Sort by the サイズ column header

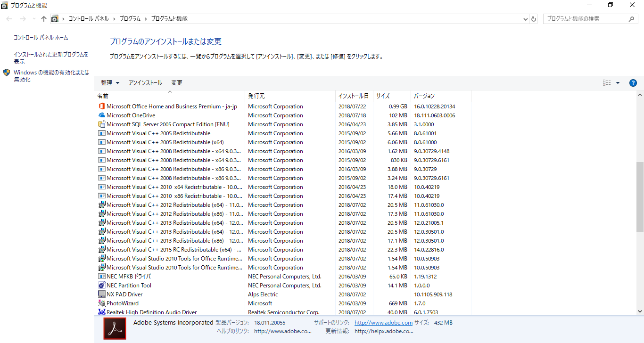tap(392, 96)
